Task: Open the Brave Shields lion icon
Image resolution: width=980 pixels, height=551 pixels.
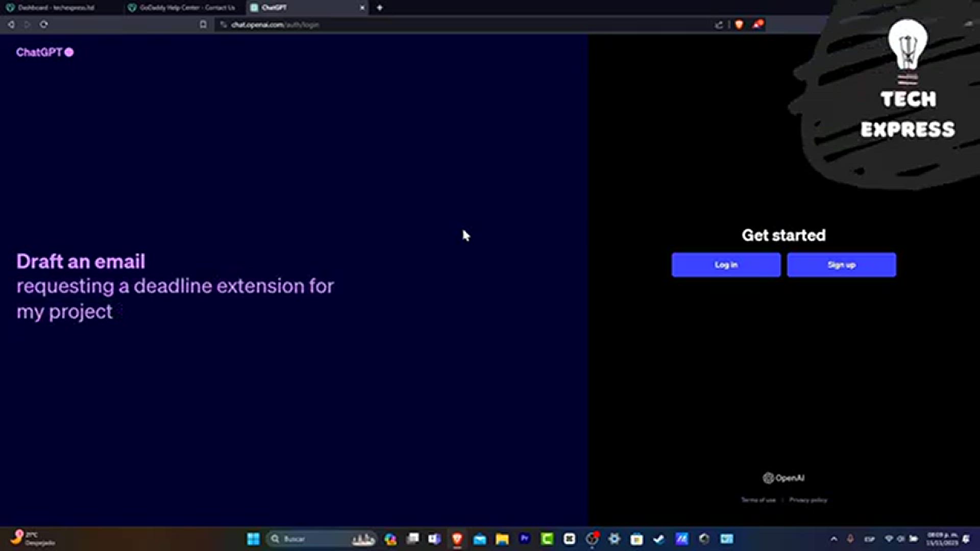Action: coord(739,24)
